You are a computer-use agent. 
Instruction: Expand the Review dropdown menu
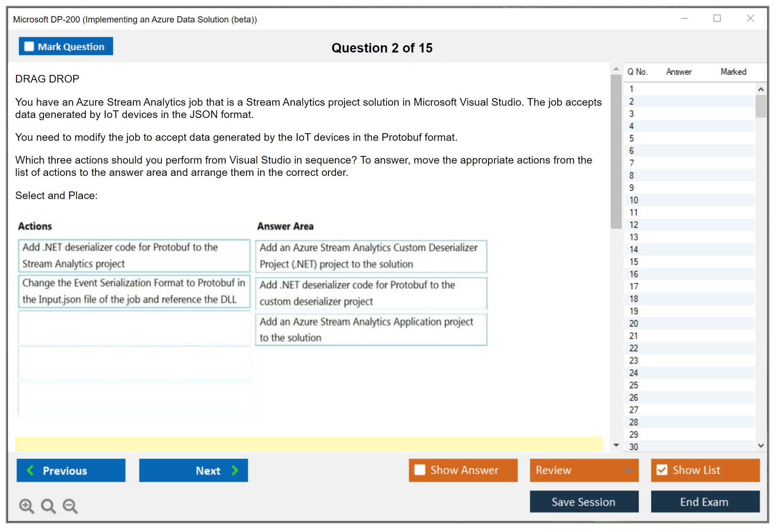point(628,470)
